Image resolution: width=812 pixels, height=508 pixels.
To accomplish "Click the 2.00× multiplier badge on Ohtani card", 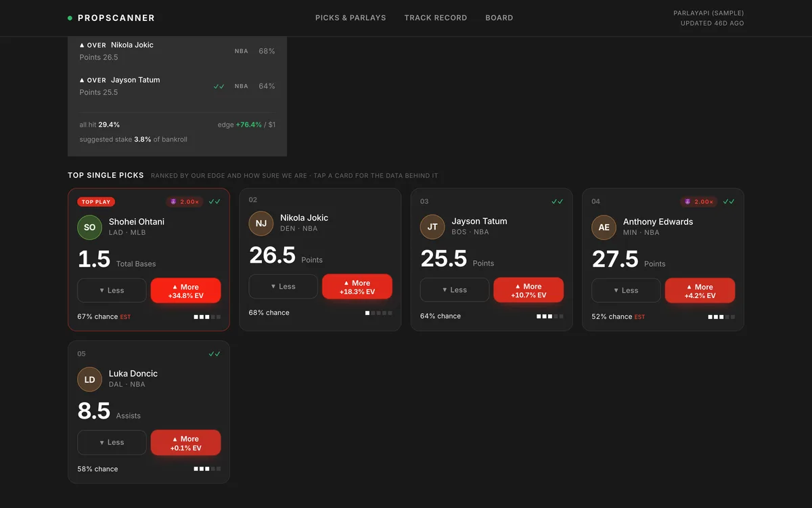I will [184, 202].
